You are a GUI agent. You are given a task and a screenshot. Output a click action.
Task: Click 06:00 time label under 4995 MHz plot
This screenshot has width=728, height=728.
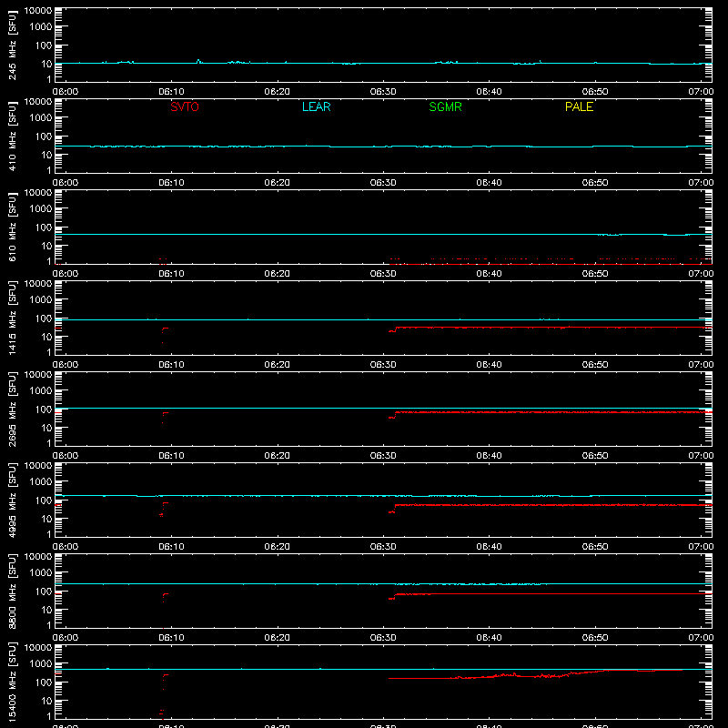[66, 547]
